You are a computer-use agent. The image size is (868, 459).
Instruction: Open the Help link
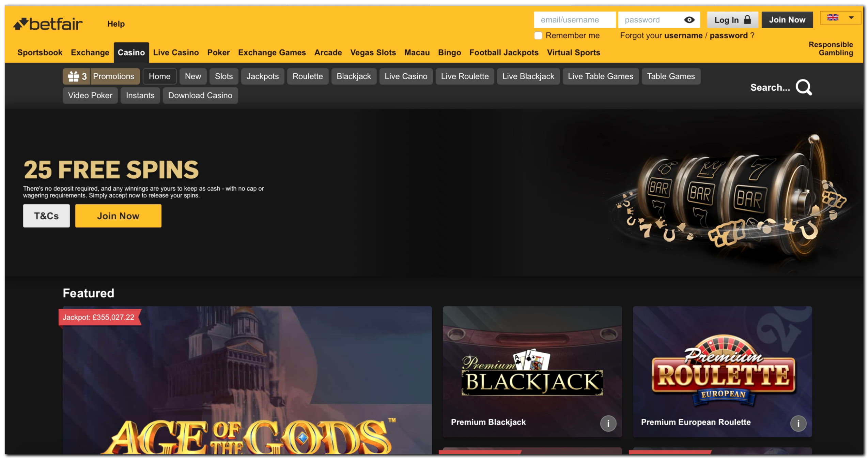(x=116, y=24)
